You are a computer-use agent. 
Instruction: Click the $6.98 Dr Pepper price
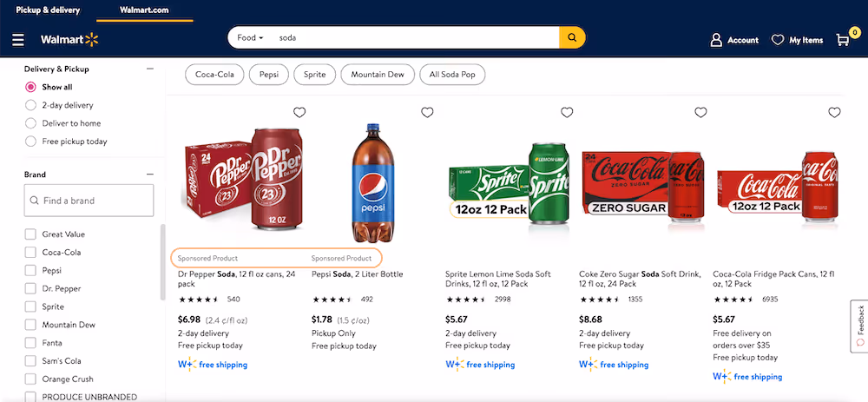coord(188,320)
